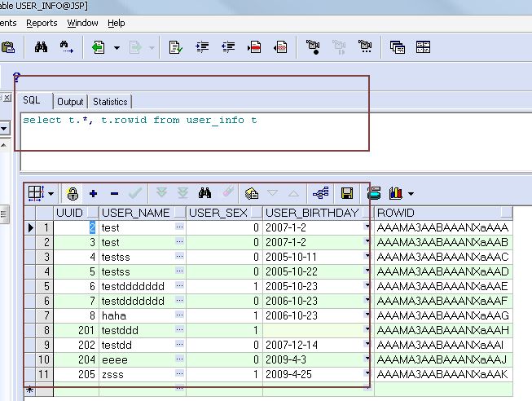
Task: Click the save floppy disk icon
Action: click(347, 193)
